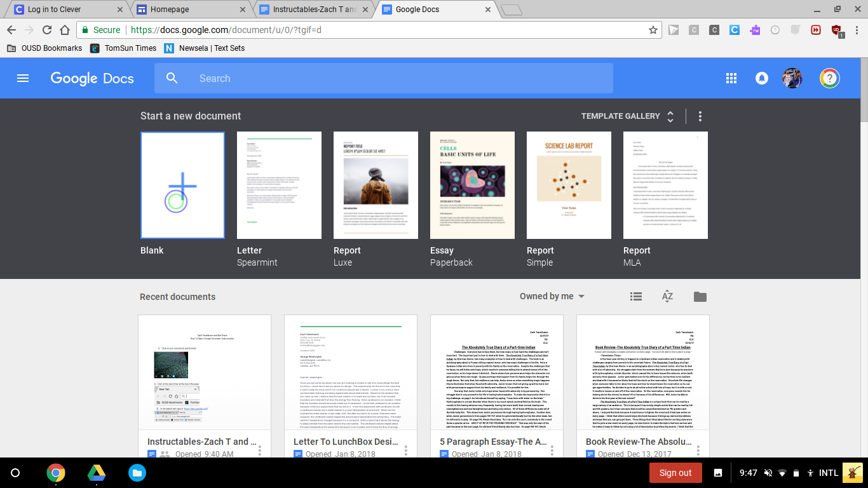This screenshot has height=488, width=868.
Task: Click the Sign out button
Action: click(x=675, y=473)
